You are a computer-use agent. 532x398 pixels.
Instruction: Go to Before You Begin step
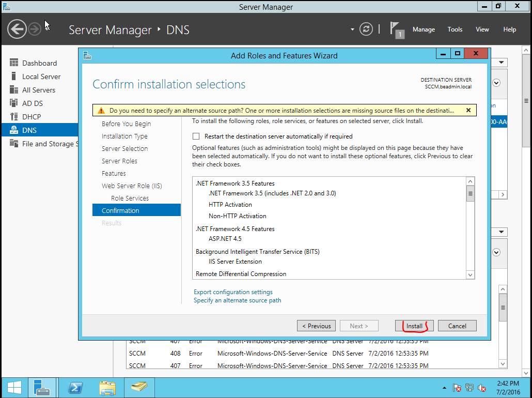click(x=126, y=124)
